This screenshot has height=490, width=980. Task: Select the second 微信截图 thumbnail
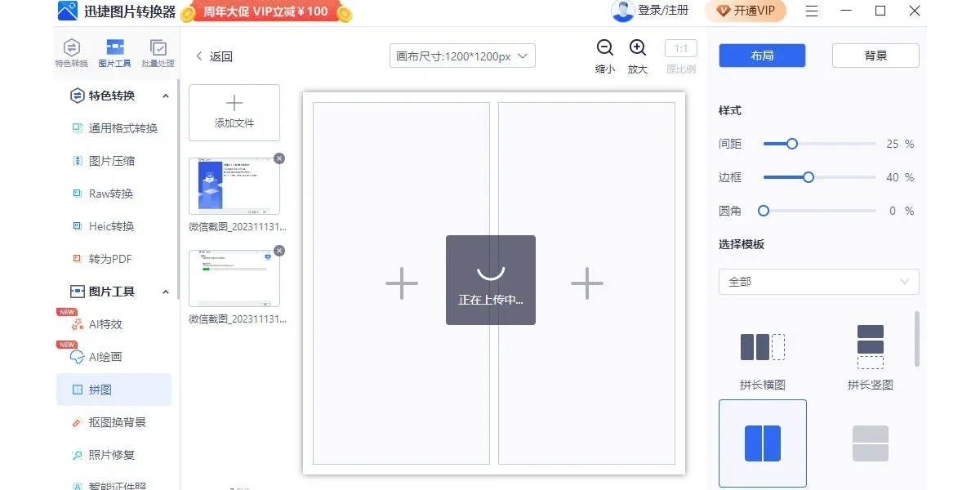click(234, 278)
